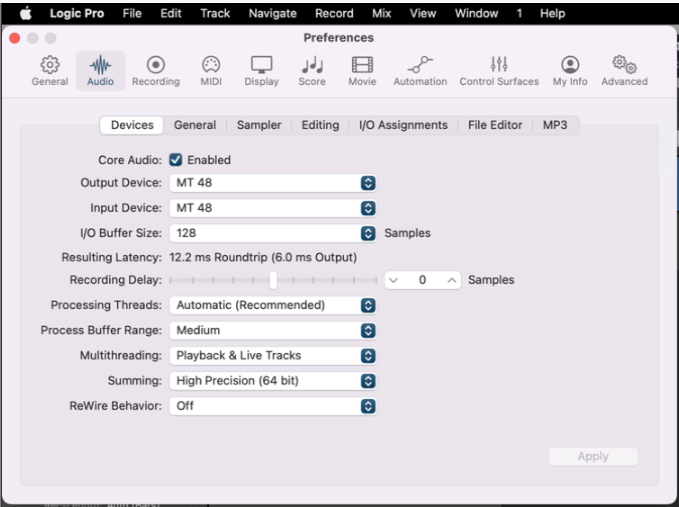
Task: Open the Input Device dropdown
Action: (273, 208)
